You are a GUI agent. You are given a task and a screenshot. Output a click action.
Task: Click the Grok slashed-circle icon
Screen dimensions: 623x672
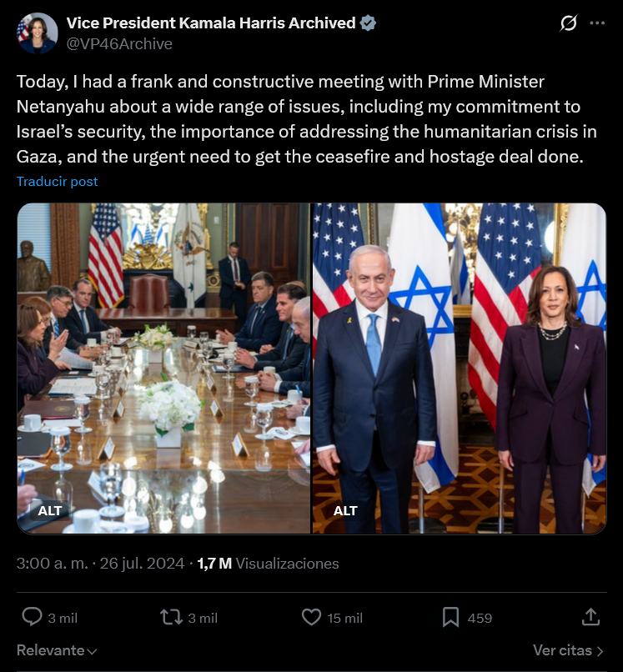pos(569,23)
